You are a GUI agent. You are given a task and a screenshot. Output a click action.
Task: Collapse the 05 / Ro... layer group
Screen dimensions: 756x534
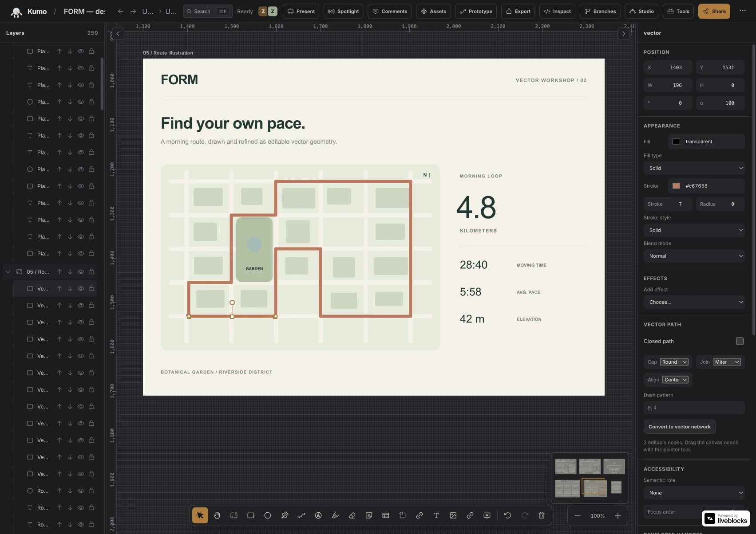(8, 271)
